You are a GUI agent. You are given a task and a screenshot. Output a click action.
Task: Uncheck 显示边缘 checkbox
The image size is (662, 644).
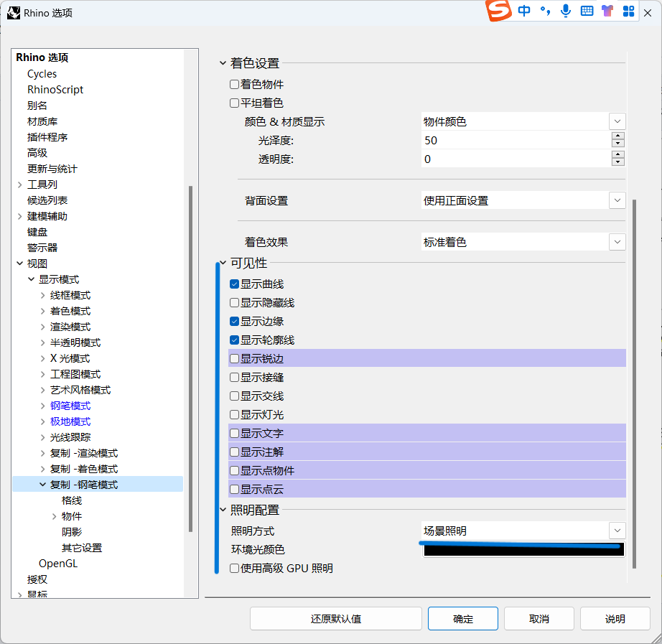pos(234,322)
